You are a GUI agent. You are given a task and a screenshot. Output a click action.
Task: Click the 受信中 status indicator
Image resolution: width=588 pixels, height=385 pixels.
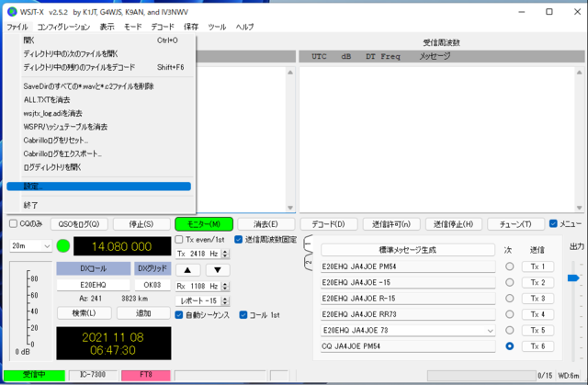pos(34,375)
